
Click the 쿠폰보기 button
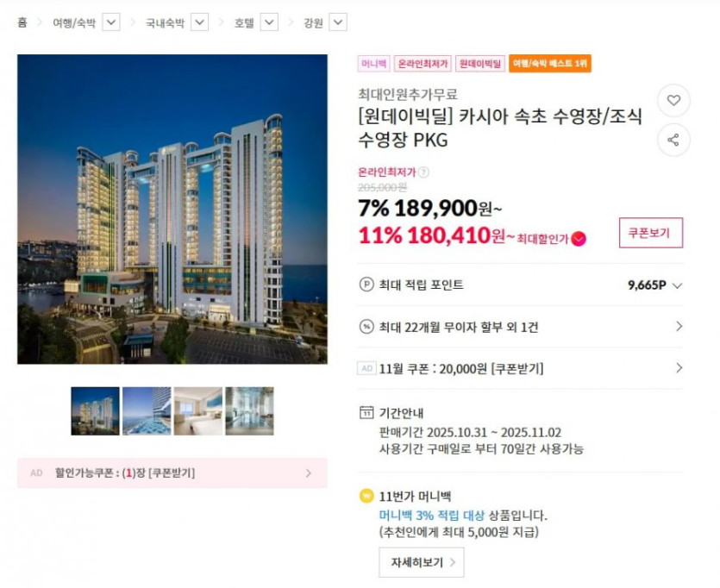(x=651, y=233)
